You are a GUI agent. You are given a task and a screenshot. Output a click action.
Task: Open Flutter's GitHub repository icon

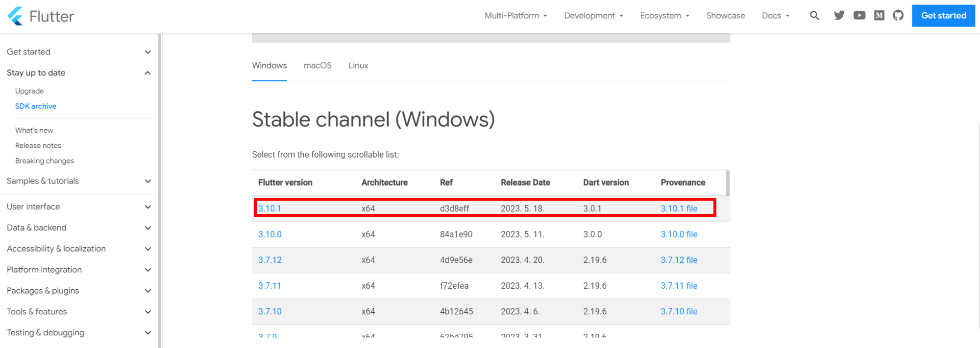pyautogui.click(x=898, y=16)
